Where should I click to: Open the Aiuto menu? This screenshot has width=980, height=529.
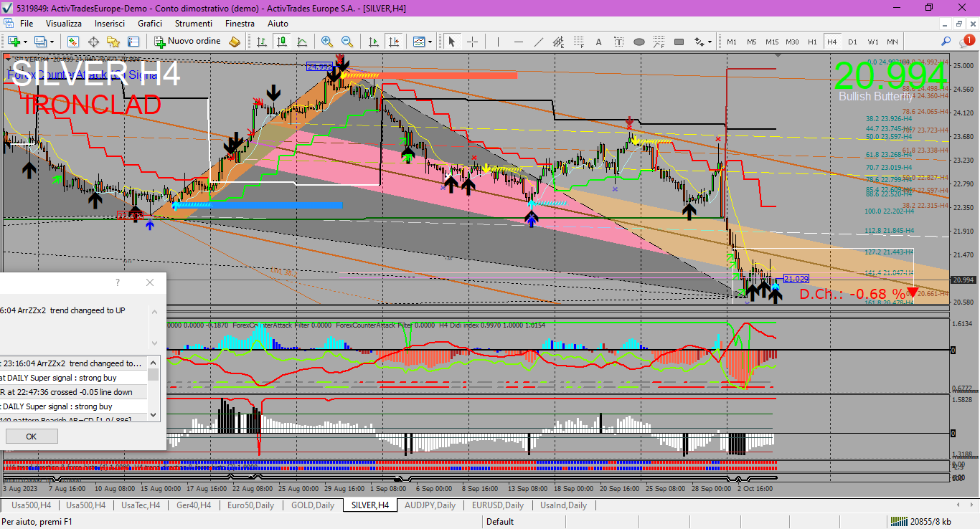click(x=278, y=24)
